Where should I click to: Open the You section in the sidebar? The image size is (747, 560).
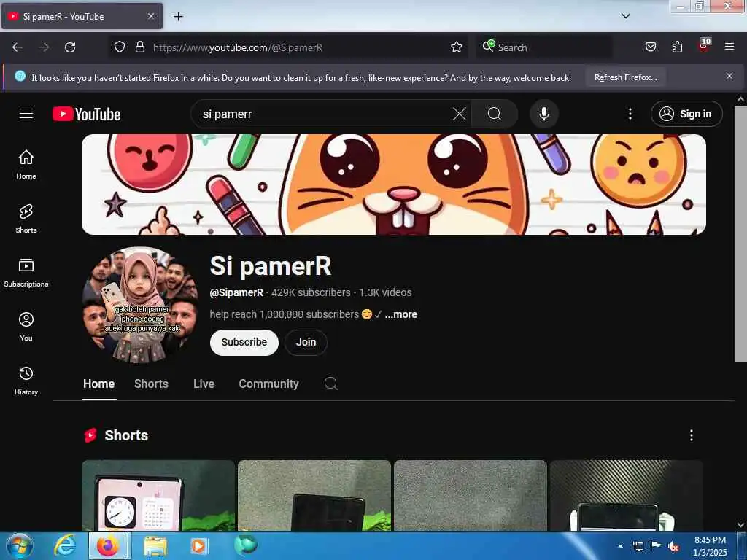26,327
